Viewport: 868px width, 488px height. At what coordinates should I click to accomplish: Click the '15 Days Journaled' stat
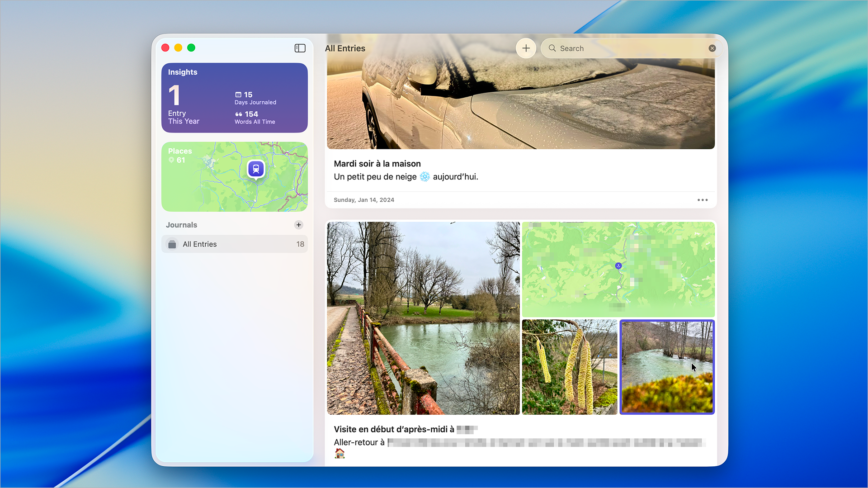pos(255,98)
